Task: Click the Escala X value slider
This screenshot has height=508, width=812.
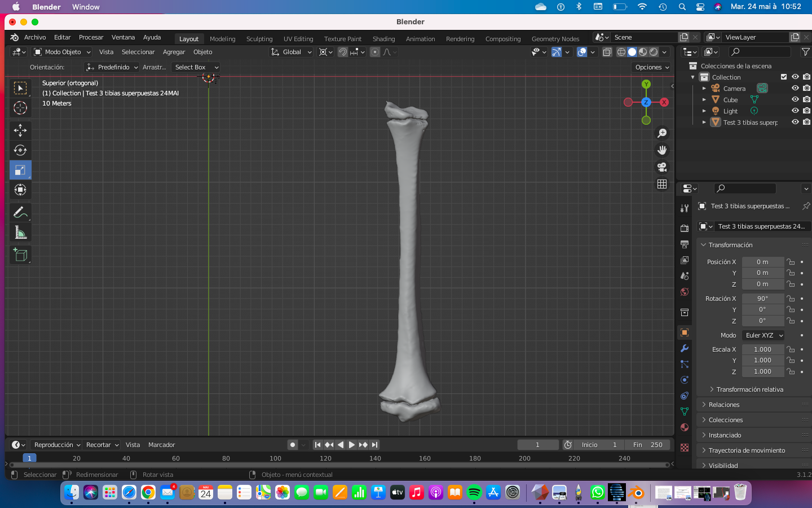Action: point(763,349)
